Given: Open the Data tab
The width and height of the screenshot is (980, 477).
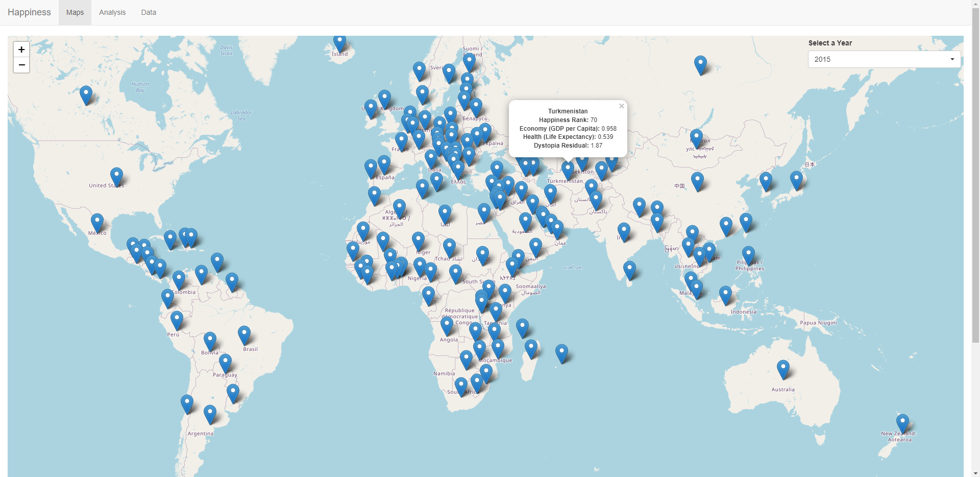Looking at the screenshot, I should [149, 12].
